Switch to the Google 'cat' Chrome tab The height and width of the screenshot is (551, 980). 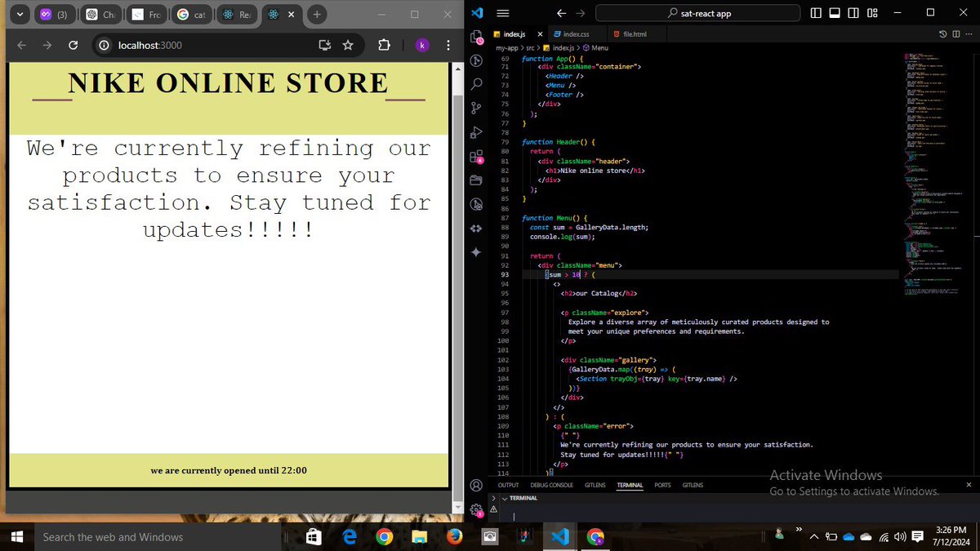(x=192, y=15)
